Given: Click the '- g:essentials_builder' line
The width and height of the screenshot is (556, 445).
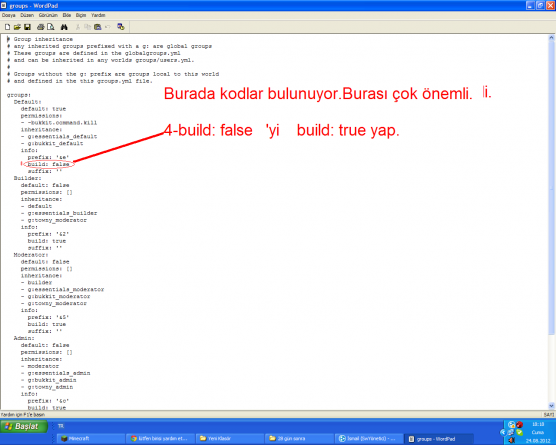Looking at the screenshot, I should tap(59, 213).
